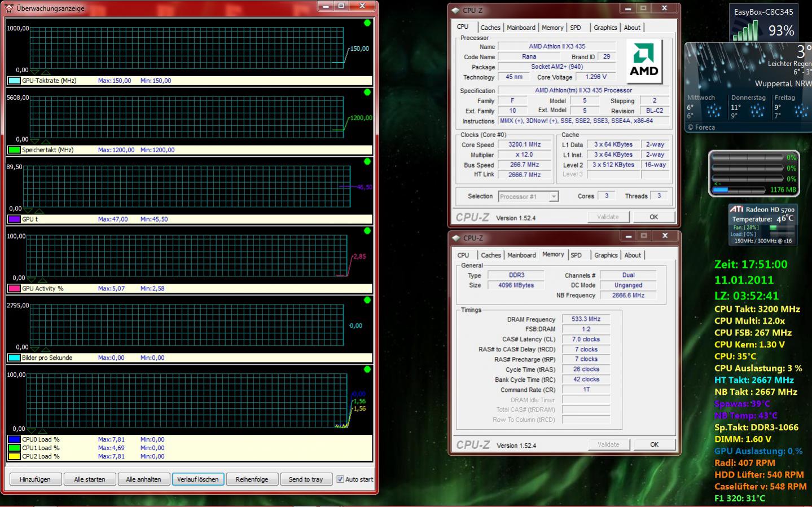This screenshot has height=507, width=812.
Task: Open Mainboard tab in upper CPU-Z window
Action: [521, 28]
